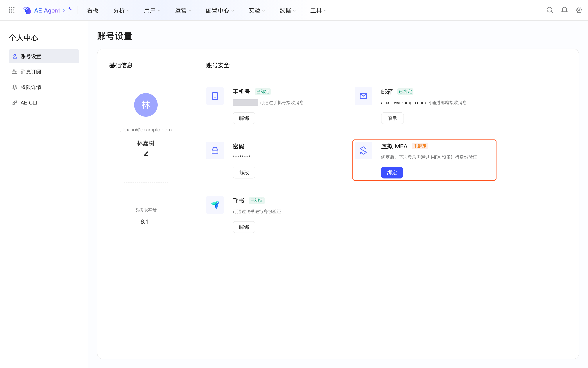Click the system version value 6.1
The width and height of the screenshot is (588, 368).
[144, 222]
